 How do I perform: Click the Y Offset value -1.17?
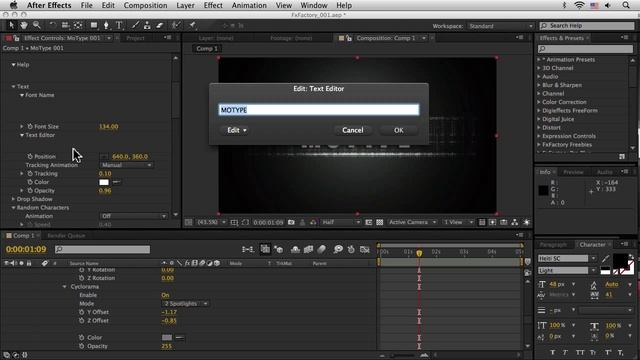[x=169, y=312]
